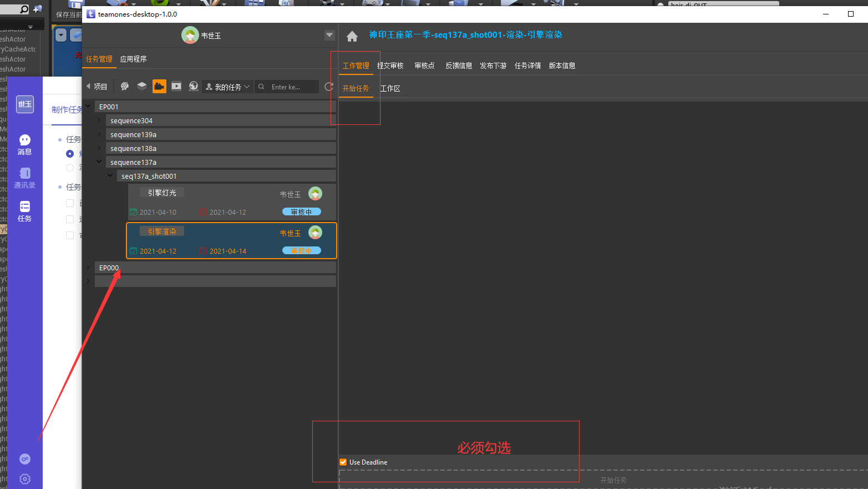Expand the sequence304 tree node
868x489 pixels.
click(99, 120)
